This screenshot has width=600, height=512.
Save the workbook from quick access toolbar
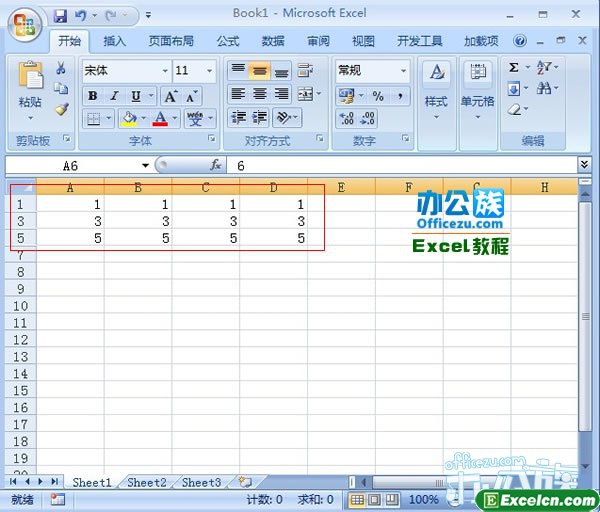(x=60, y=16)
